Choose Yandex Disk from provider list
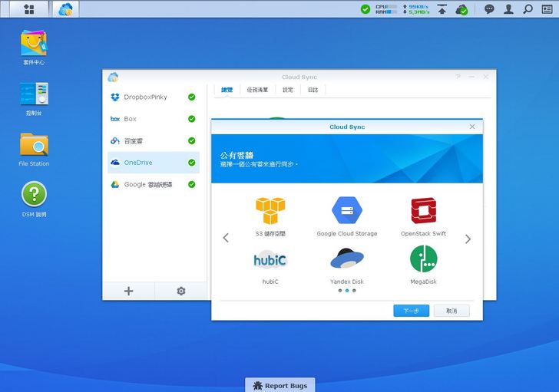The height and width of the screenshot is (392, 559). click(x=346, y=261)
